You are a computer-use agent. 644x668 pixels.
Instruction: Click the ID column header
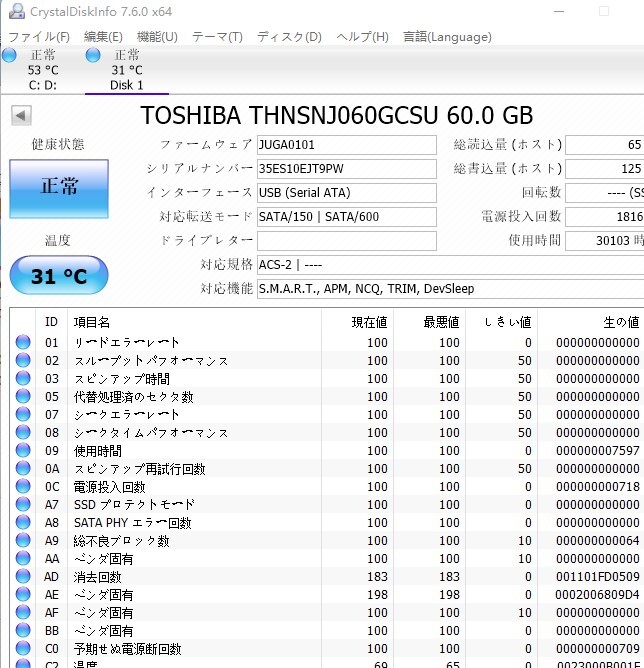52,322
